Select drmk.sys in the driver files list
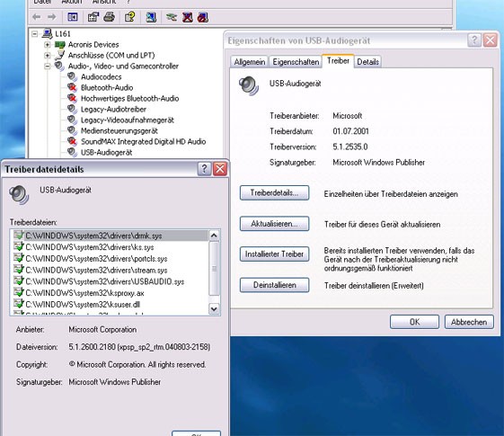504x436 pixels. pyautogui.click(x=111, y=236)
